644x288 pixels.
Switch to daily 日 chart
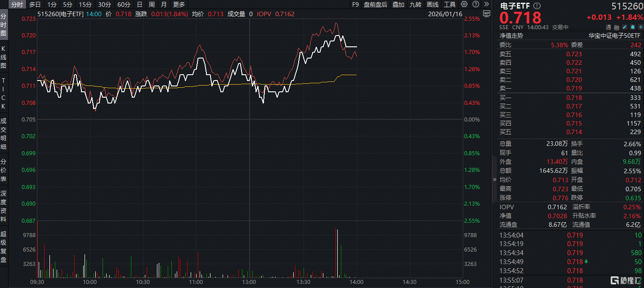click(x=139, y=4)
